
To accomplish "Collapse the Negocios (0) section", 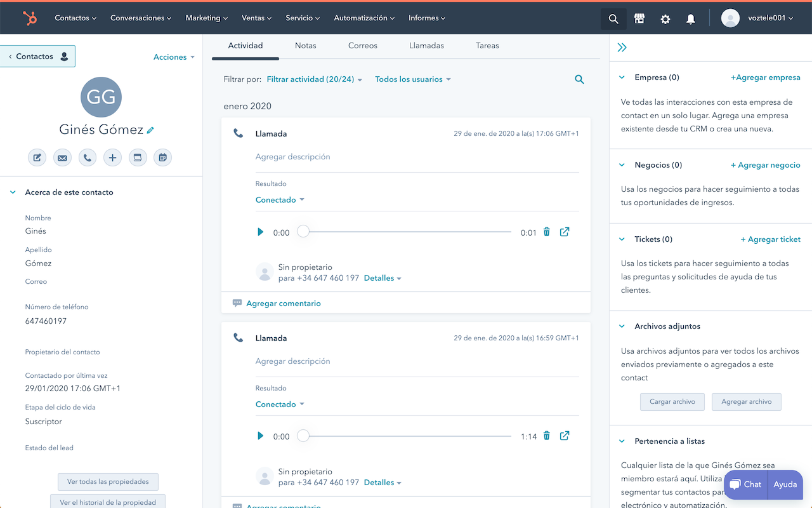I will 622,165.
